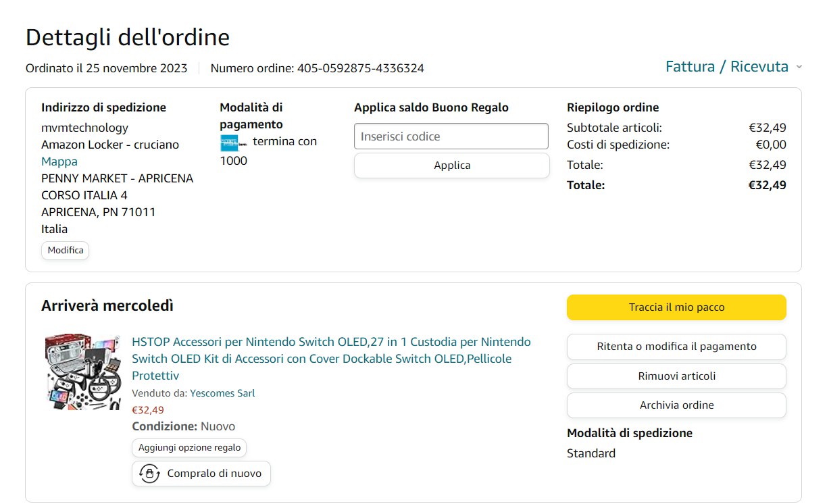Click the Dettagli dell'ordine page heading
The height and width of the screenshot is (504, 829).
(x=128, y=38)
